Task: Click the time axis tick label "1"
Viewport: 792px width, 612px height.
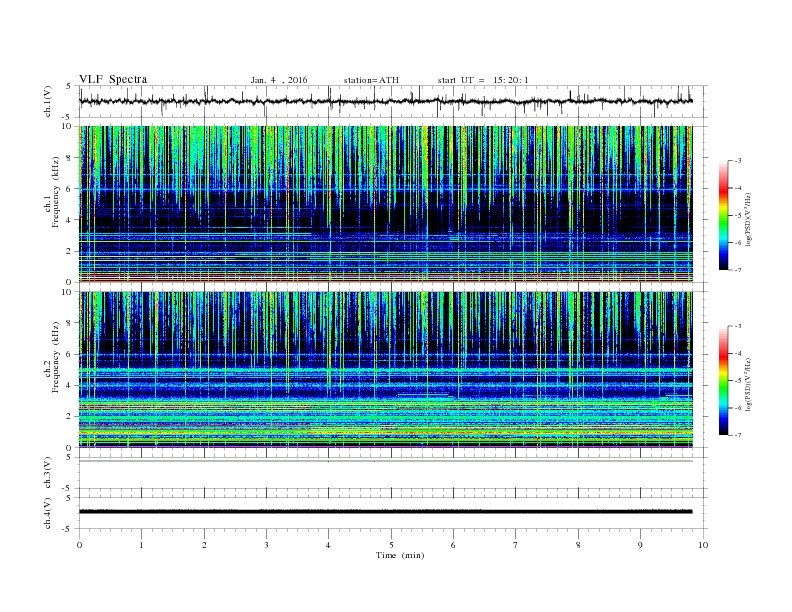Action: [141, 545]
